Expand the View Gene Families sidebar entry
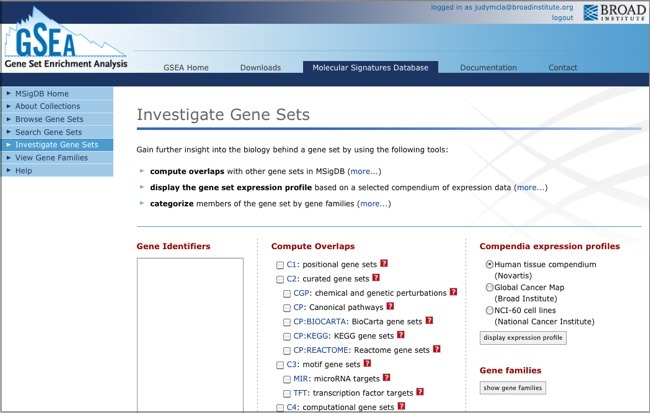 pyautogui.click(x=7, y=158)
